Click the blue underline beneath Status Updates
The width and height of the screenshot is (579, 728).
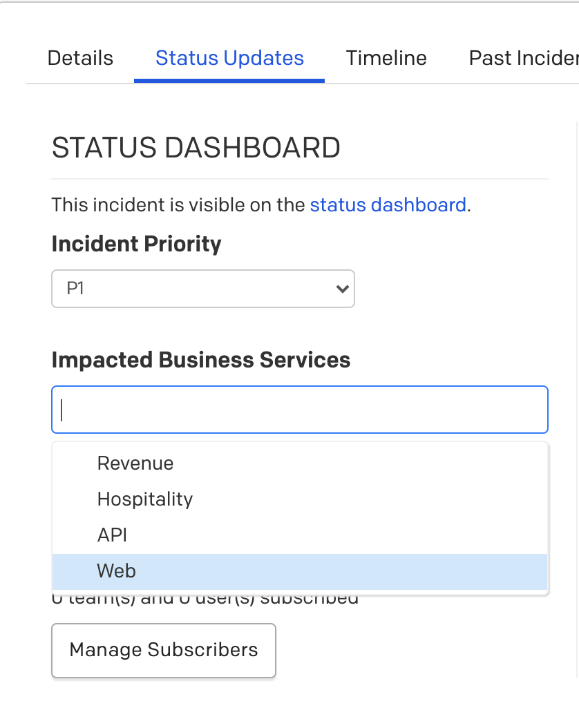point(229,81)
